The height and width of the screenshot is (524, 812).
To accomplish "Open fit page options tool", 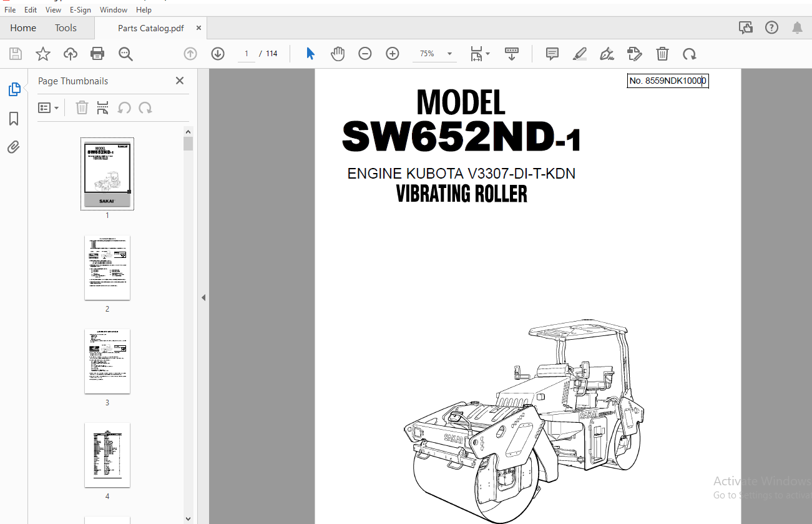I will pyautogui.click(x=479, y=54).
